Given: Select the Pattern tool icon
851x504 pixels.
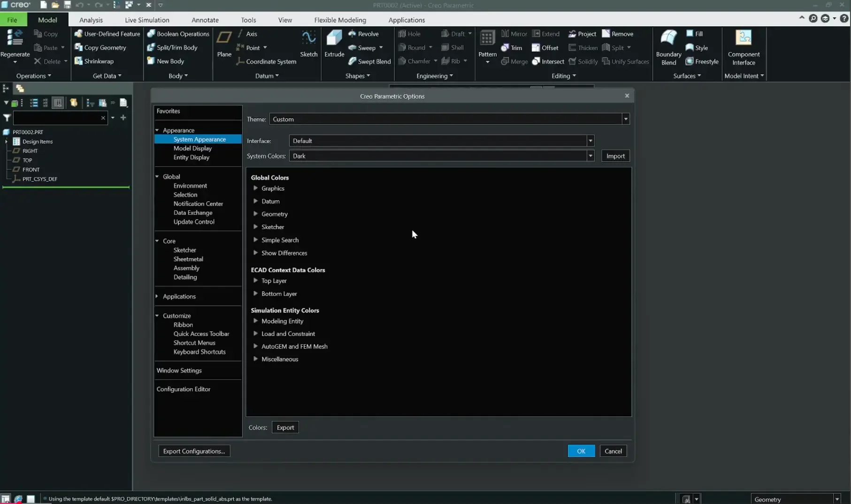Looking at the screenshot, I should click(x=487, y=38).
